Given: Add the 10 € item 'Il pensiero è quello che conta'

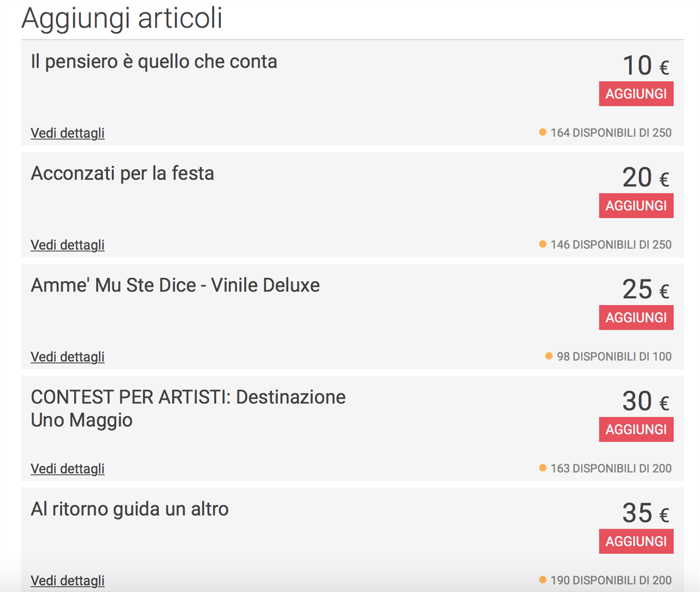Looking at the screenshot, I should [x=636, y=94].
